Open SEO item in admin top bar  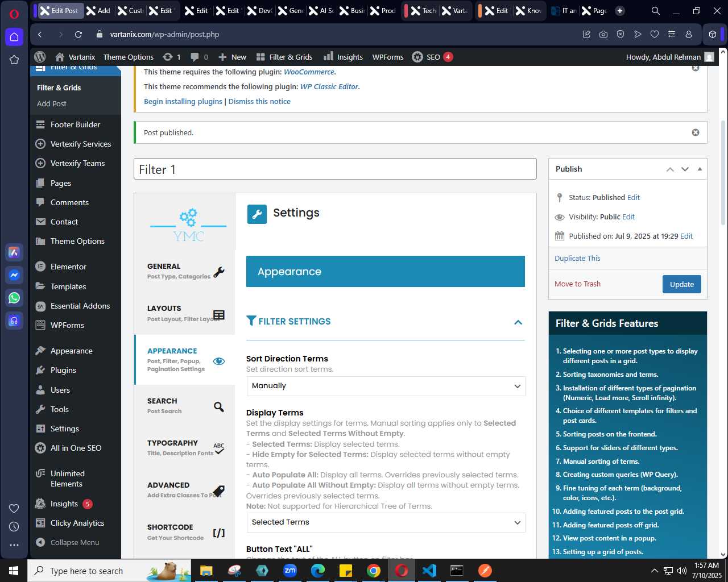pos(432,57)
